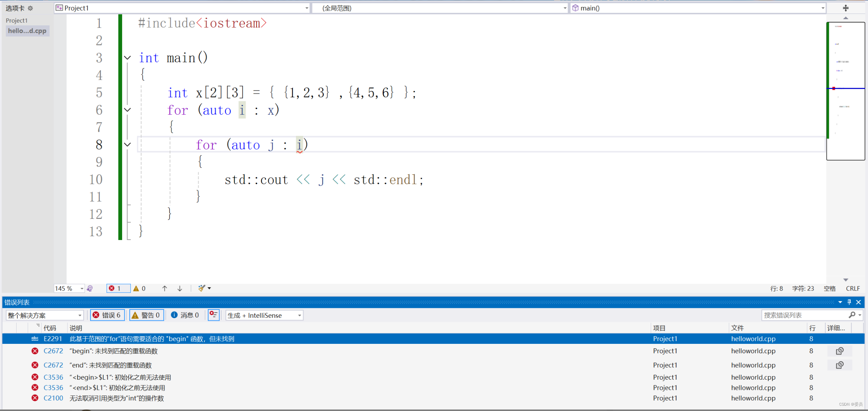The width and height of the screenshot is (868, 411).
Task: Collapse the main function using the chevron on line 3
Action: coord(127,57)
